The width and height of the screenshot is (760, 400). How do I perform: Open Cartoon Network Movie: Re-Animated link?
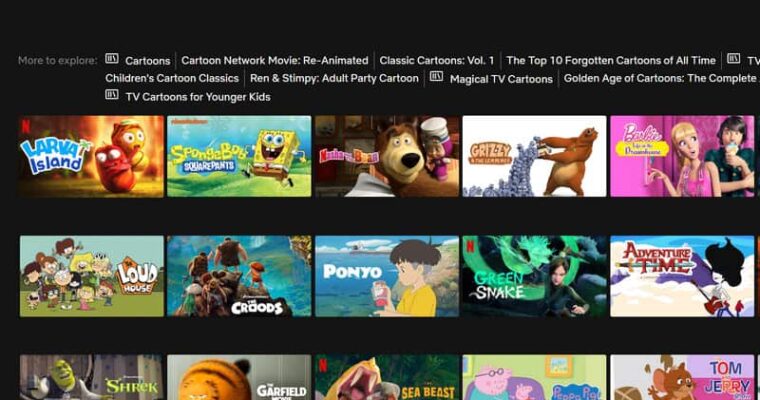pos(275,61)
